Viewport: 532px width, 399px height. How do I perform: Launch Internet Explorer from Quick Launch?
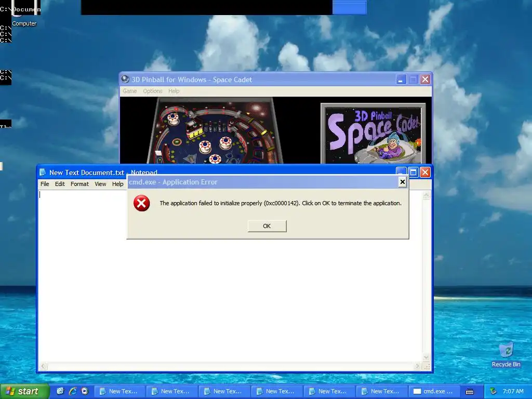click(72, 391)
